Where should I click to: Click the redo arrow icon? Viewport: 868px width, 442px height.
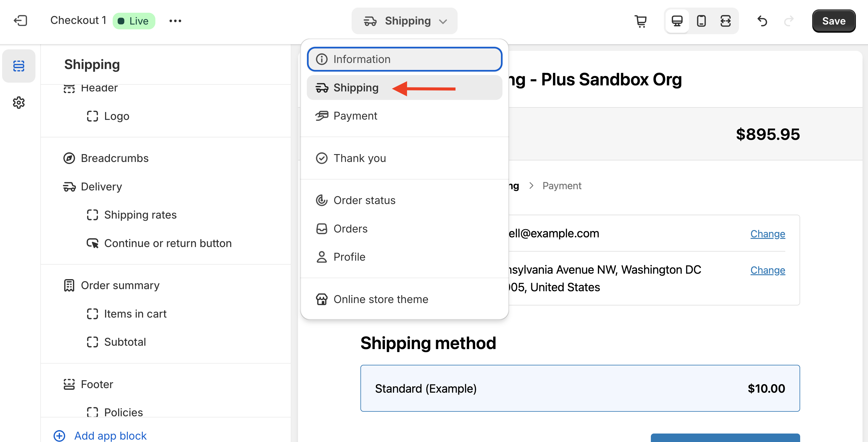(789, 21)
